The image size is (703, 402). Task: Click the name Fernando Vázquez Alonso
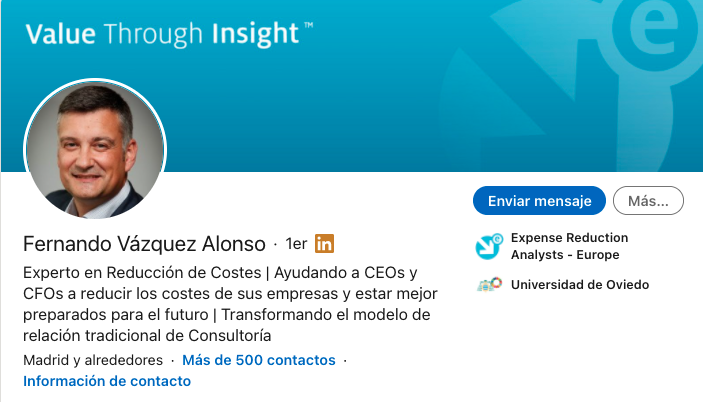144,244
